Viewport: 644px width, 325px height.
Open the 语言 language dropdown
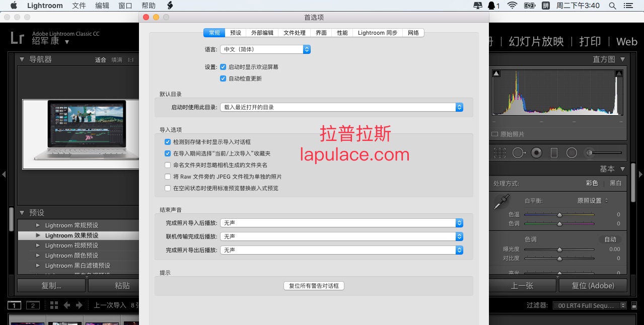click(x=265, y=49)
